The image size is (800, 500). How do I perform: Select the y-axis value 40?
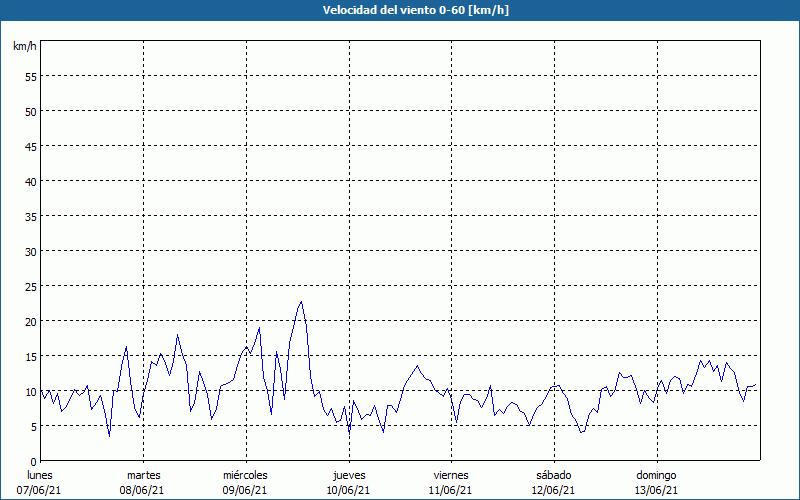pyautogui.click(x=31, y=182)
